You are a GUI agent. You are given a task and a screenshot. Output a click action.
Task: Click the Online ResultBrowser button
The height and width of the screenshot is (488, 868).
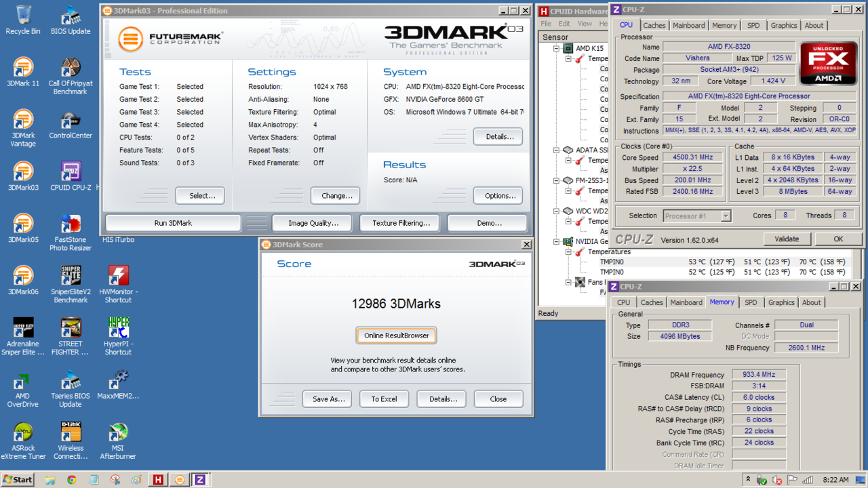[x=397, y=335]
